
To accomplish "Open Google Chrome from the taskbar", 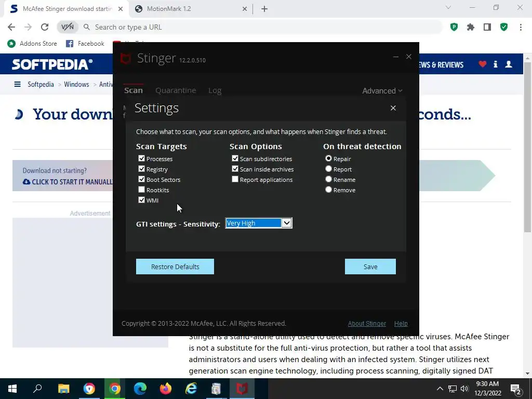I will click(x=115, y=389).
